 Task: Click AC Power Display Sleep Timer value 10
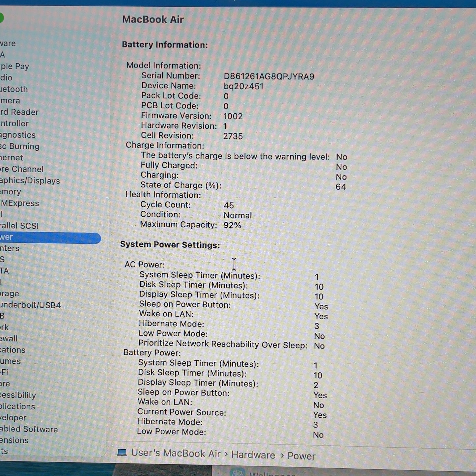pos(319,297)
